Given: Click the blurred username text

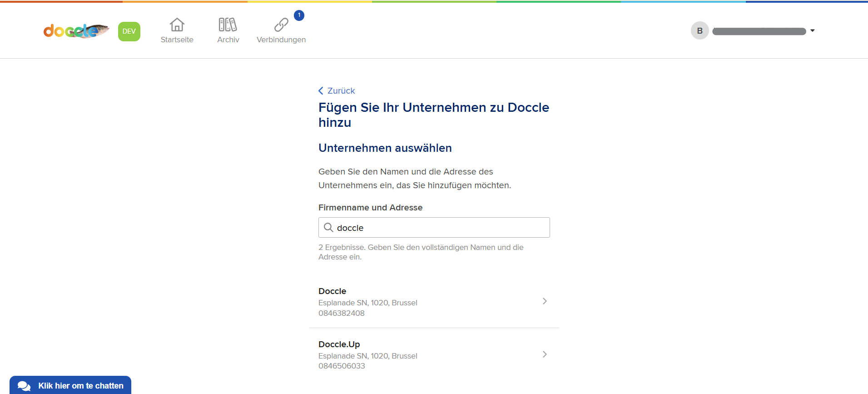Looking at the screenshot, I should click(x=759, y=31).
